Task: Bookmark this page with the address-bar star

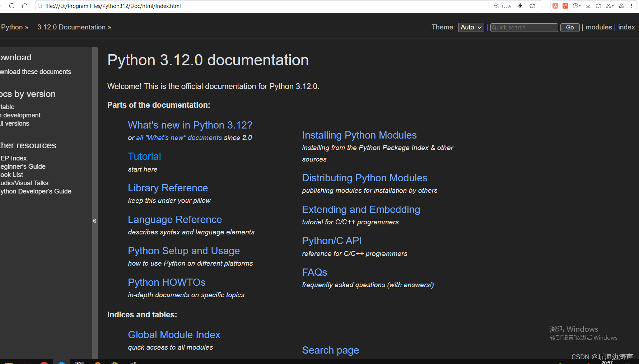Action: (x=532, y=6)
